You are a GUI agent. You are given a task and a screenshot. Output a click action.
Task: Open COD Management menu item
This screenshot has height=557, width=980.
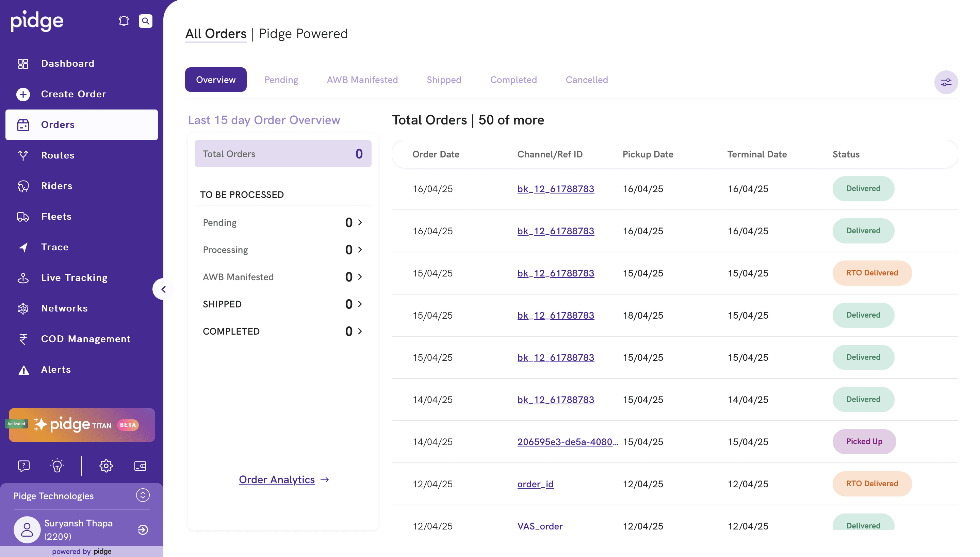86,339
